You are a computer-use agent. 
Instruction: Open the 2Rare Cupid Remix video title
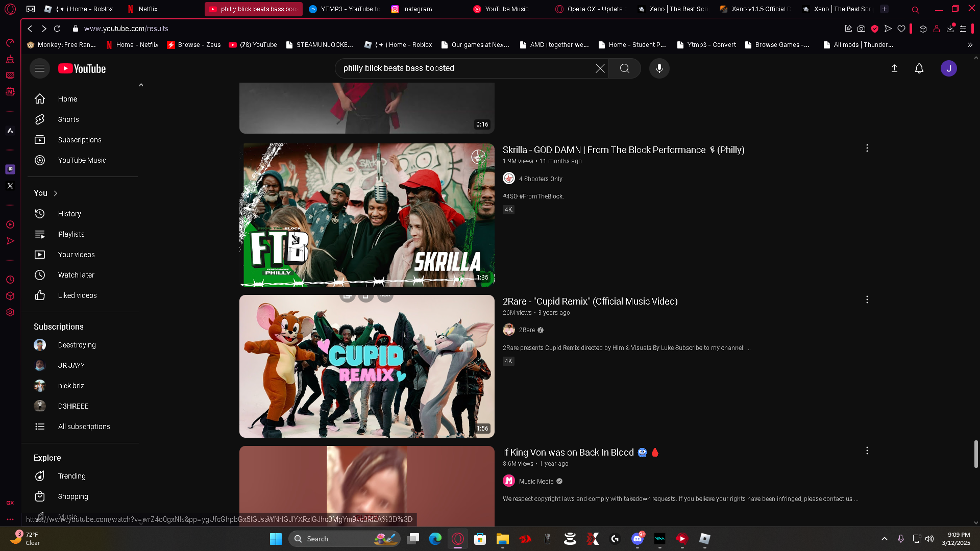[590, 302]
